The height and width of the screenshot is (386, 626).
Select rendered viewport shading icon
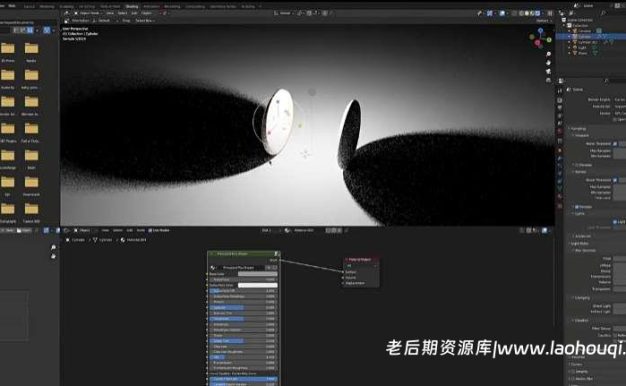(537, 13)
